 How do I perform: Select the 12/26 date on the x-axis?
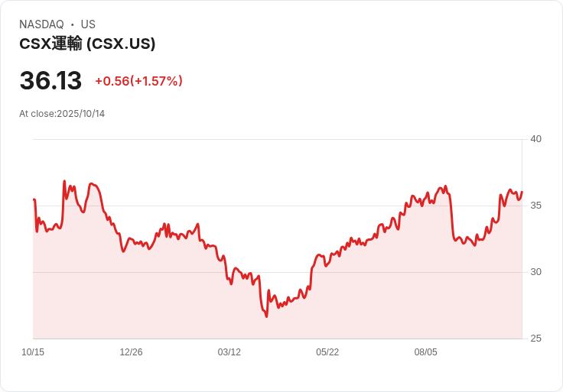[x=131, y=352]
